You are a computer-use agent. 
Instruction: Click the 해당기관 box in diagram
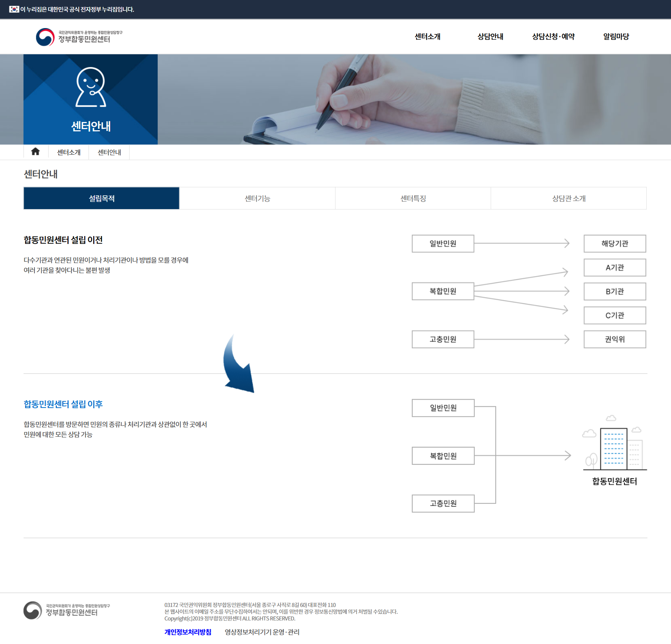pos(615,244)
